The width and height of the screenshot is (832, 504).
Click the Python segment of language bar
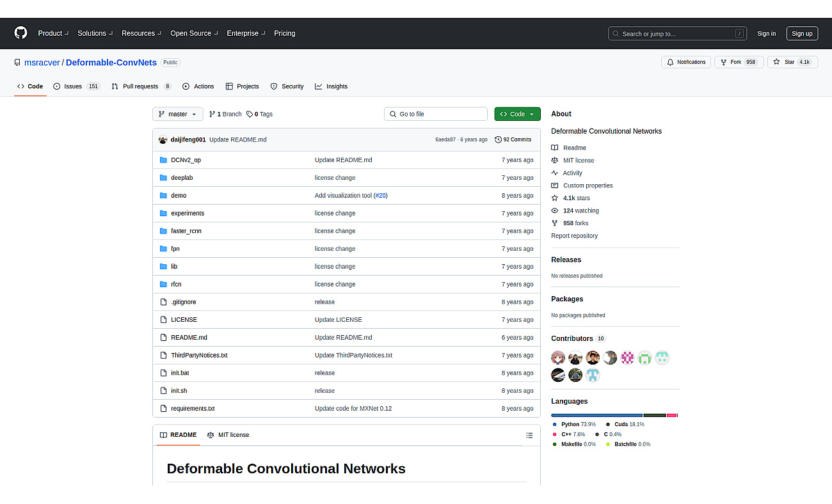(x=596, y=416)
